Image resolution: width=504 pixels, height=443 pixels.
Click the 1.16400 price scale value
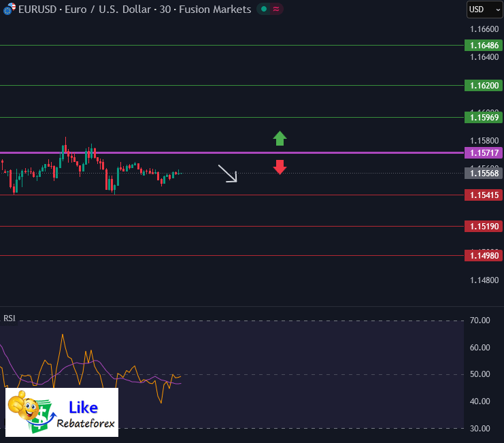[484, 57]
